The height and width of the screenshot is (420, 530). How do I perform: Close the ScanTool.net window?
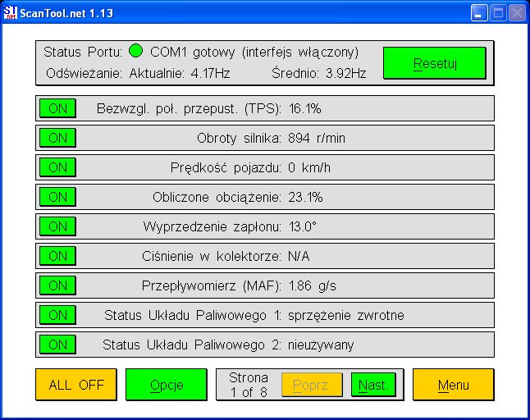click(517, 12)
